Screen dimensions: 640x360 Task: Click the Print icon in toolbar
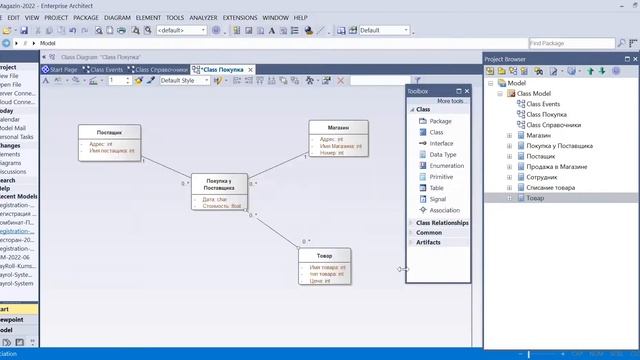click(121, 30)
